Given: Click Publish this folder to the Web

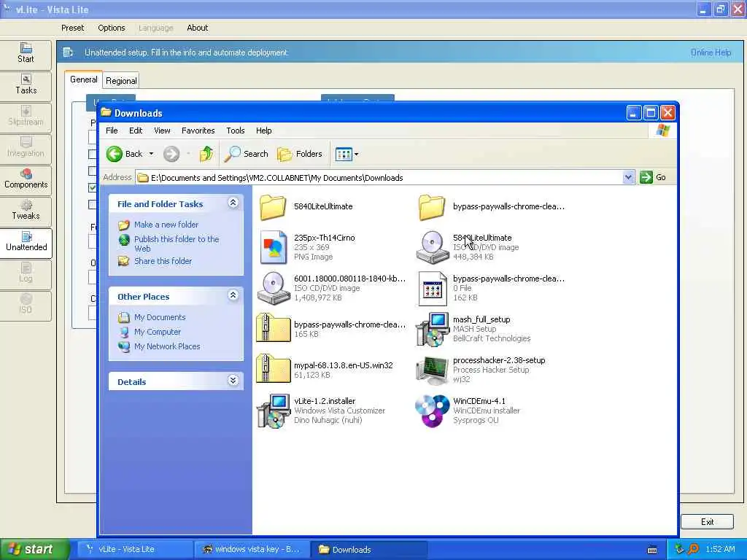Looking at the screenshot, I should click(177, 244).
